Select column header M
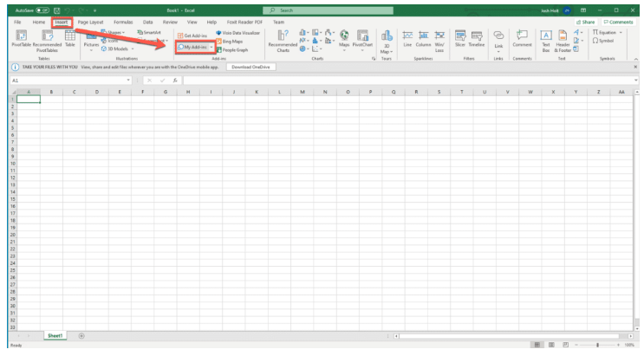Screen dimensions: 644x356 coord(302,92)
